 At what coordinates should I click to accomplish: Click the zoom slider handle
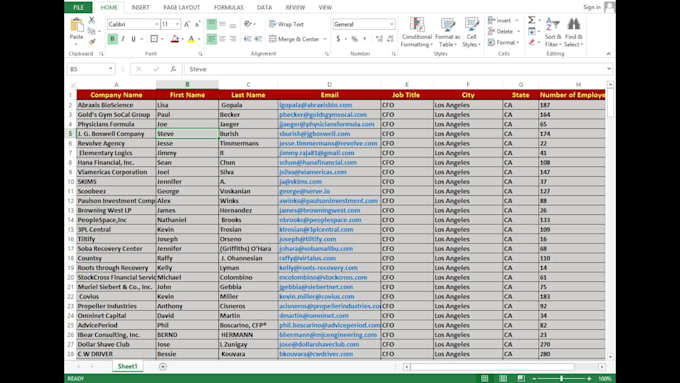coord(562,379)
